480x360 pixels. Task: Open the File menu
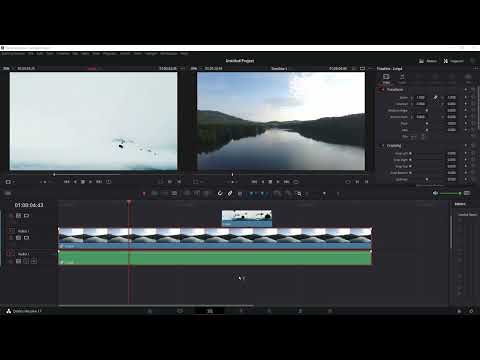coord(31,53)
